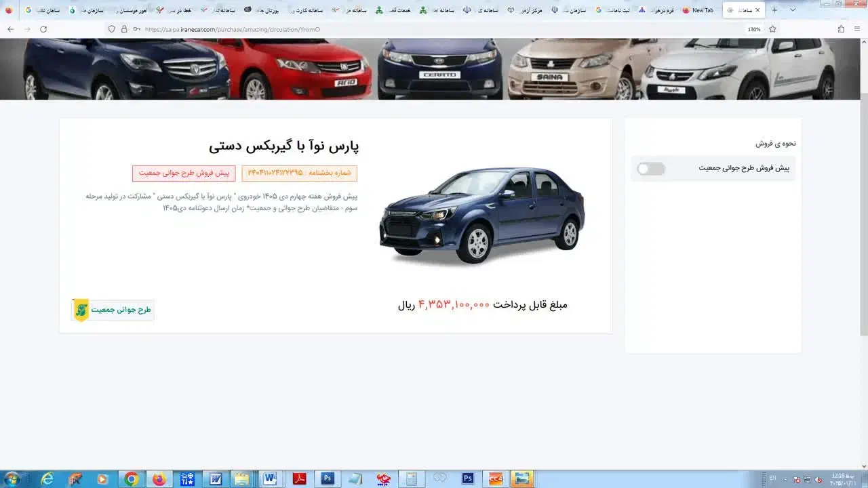This screenshot has height=488, width=868.
Task: Switch to the فرم درخواست tab
Action: [x=656, y=10]
